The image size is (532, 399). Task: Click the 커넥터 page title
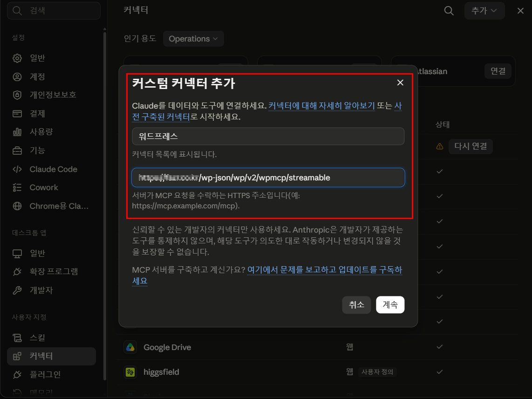[136, 10]
